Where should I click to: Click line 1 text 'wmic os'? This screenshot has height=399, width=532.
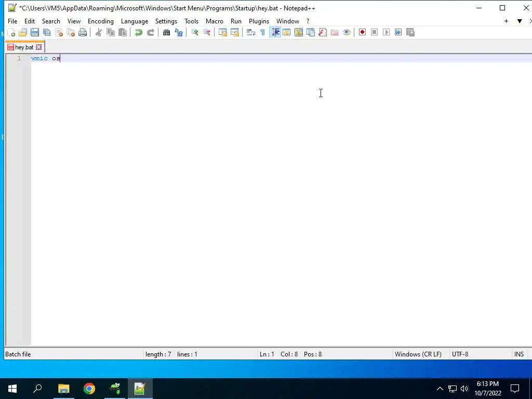(46, 58)
